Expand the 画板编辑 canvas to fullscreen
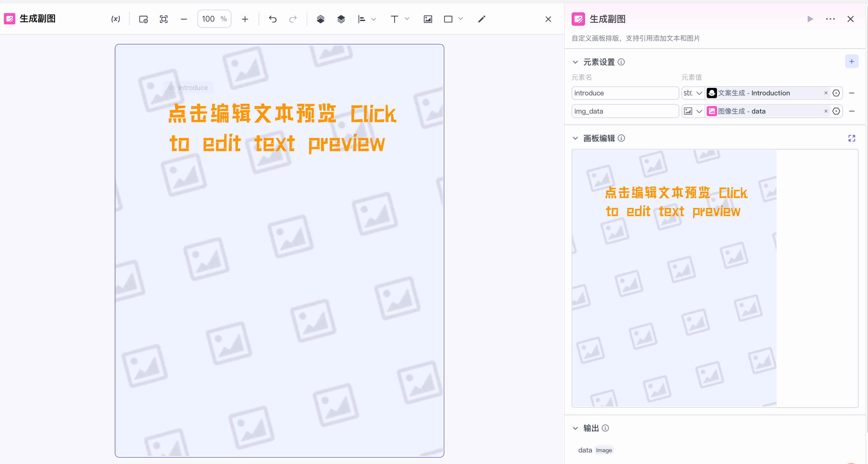Viewport: 868px width, 464px height. (x=852, y=138)
